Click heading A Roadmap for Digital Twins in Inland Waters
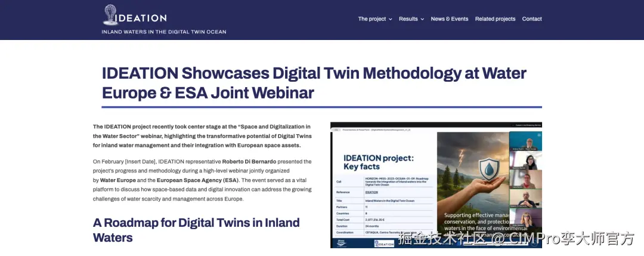644x256 pixels. tap(196, 230)
